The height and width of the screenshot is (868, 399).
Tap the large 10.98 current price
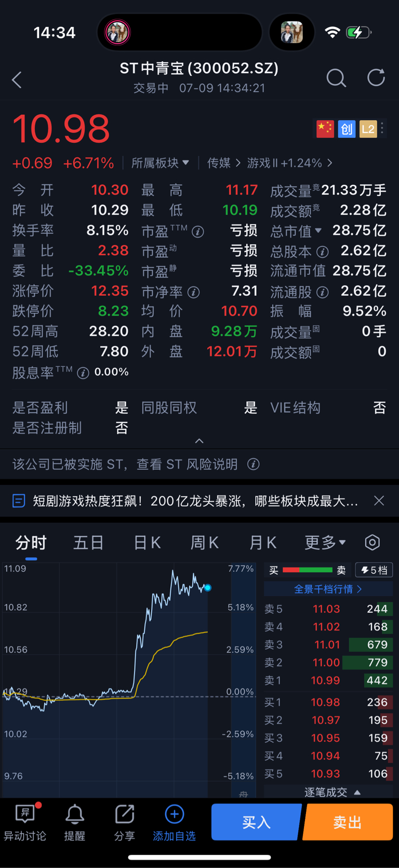tap(61, 129)
